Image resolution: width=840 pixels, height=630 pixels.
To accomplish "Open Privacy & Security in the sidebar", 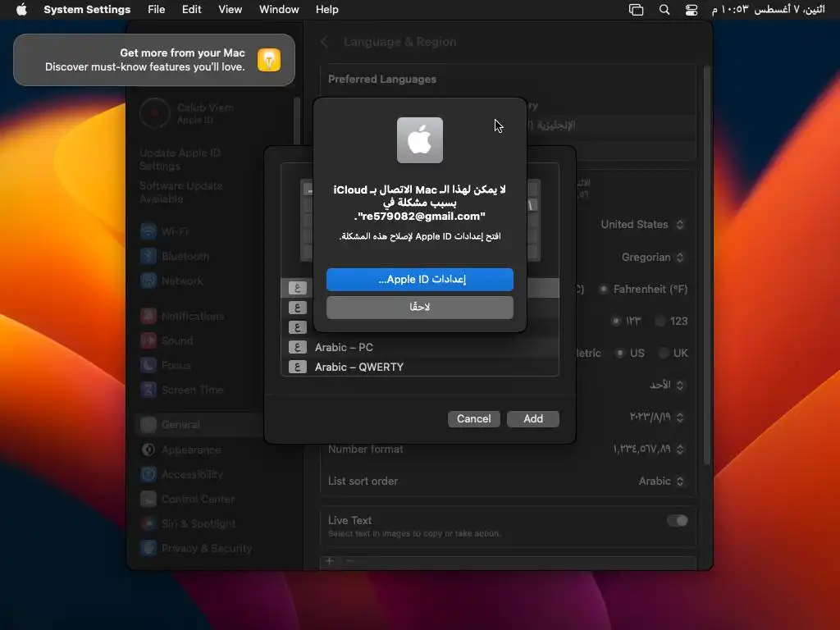I will click(x=195, y=548).
